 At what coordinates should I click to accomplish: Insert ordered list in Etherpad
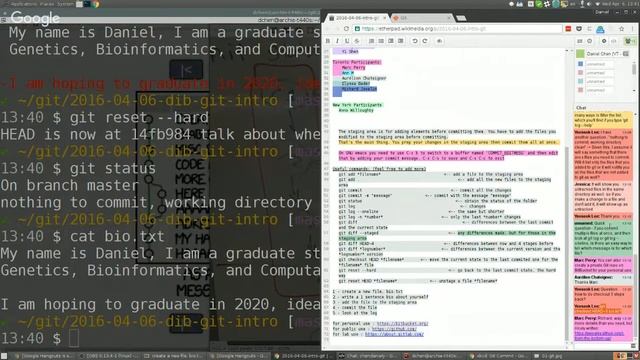[x=371, y=41]
